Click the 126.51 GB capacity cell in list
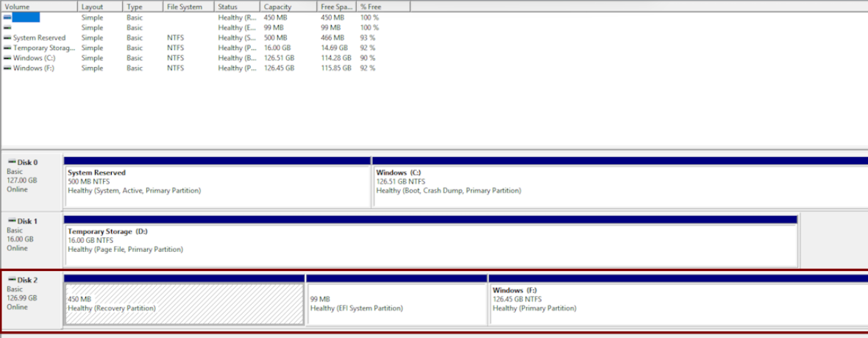The image size is (868, 338). (x=279, y=57)
